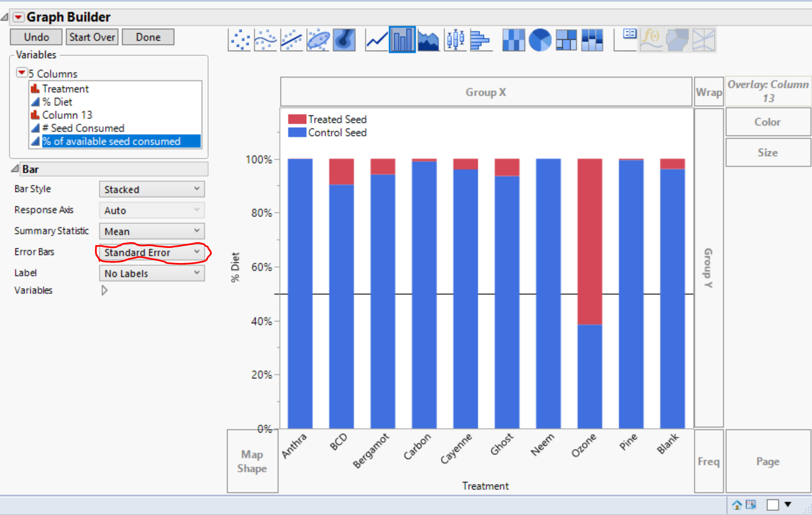Pick the Heatmap element icon
812x515 pixels.
pyautogui.click(x=513, y=40)
